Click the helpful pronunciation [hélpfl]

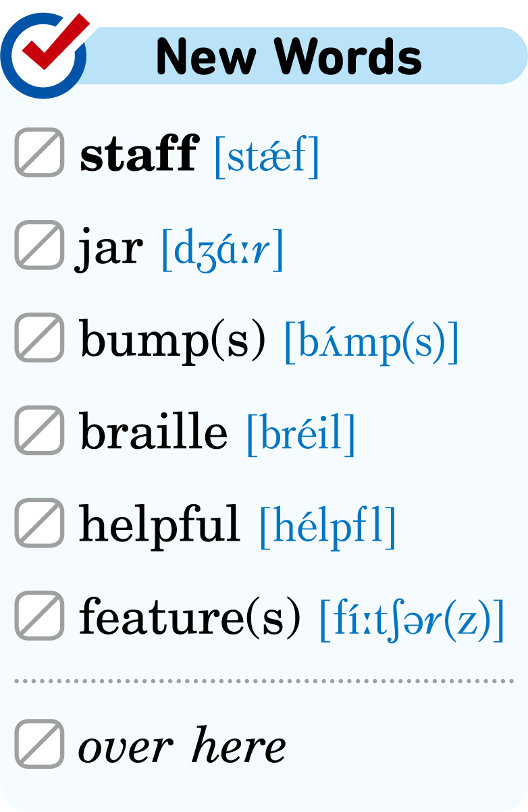[x=328, y=526]
